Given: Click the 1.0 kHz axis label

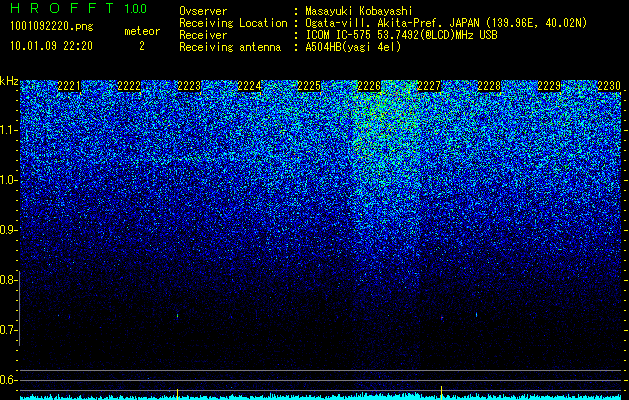Looking at the screenshot, I should pyautogui.click(x=8, y=180).
